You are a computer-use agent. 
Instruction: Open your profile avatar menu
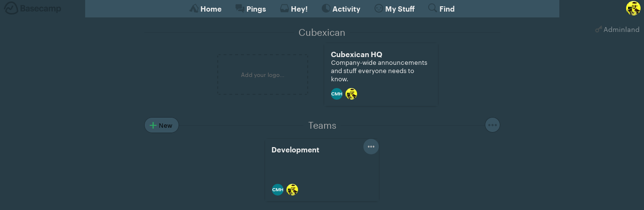633,8
